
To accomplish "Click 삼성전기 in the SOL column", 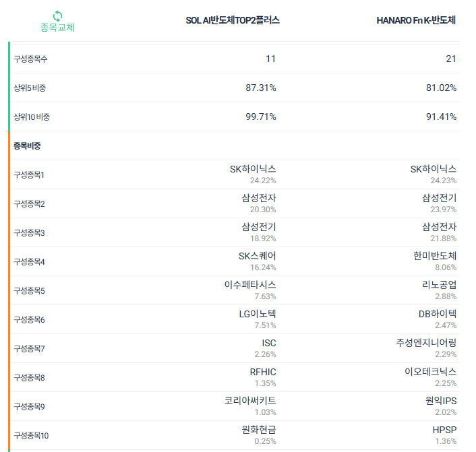I will pyautogui.click(x=259, y=227).
